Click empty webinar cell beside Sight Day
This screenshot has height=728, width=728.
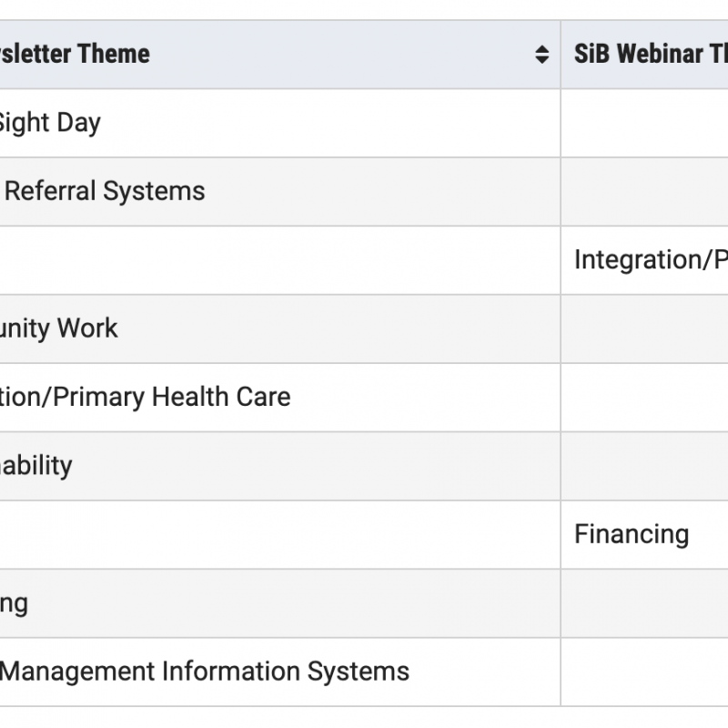644,123
